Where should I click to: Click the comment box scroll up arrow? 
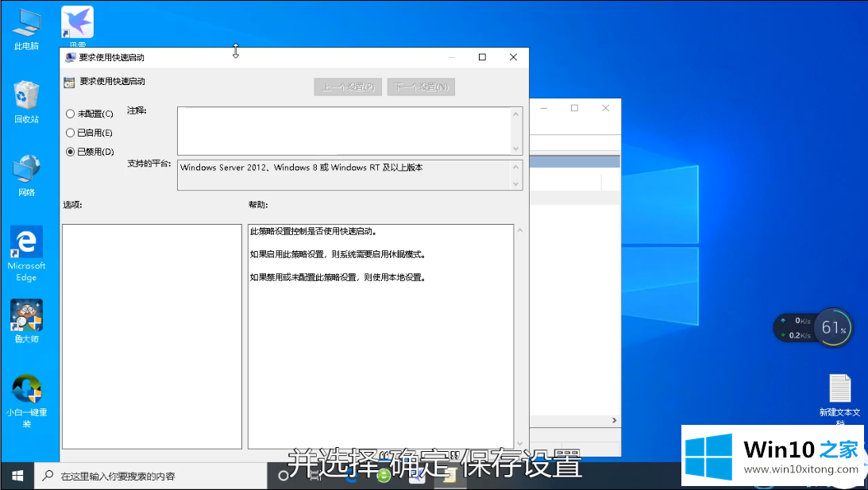click(x=516, y=114)
